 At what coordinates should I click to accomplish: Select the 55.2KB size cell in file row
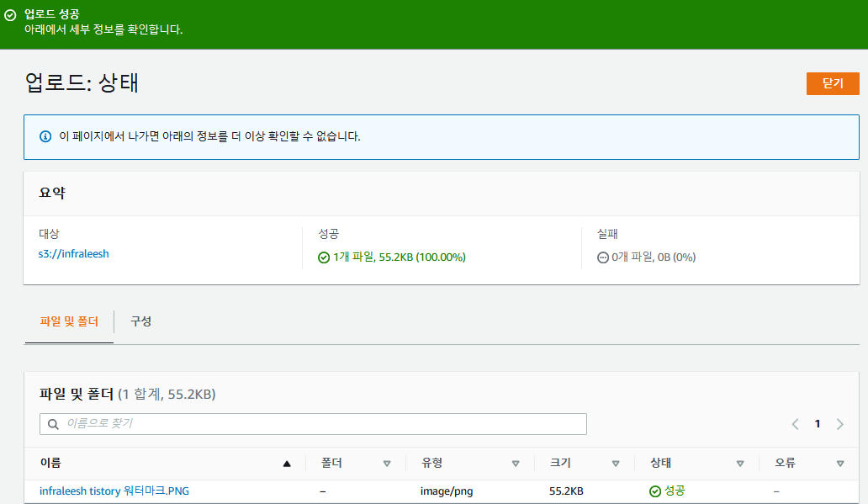[566, 491]
